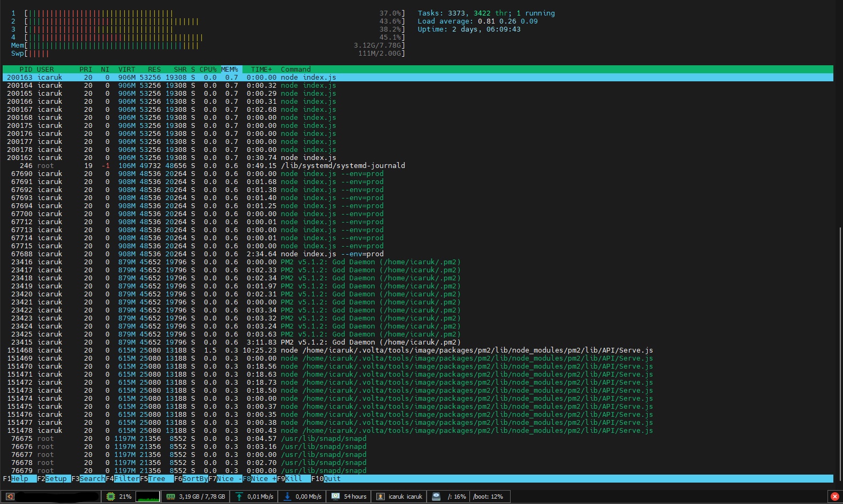Click the 0,01 Mb/s upload readout
843x504 pixels.
click(260, 497)
